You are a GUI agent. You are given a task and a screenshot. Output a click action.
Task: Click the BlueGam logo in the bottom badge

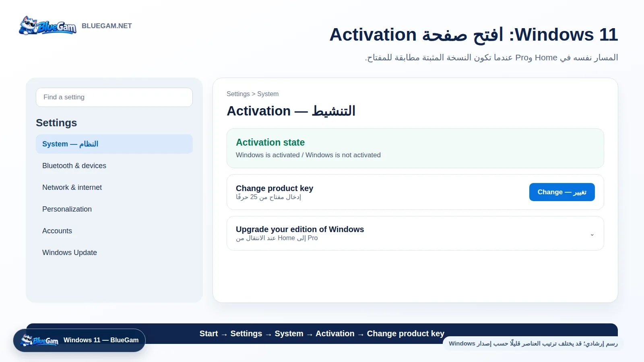point(39,340)
